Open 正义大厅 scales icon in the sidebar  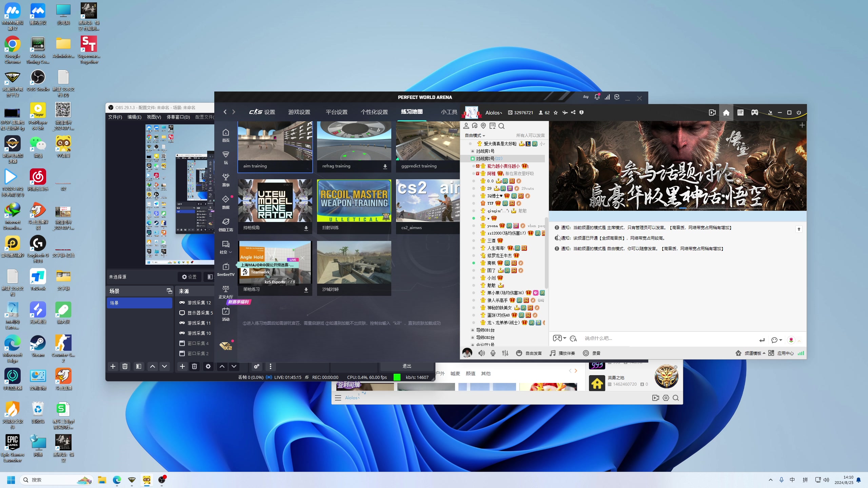[225, 292]
